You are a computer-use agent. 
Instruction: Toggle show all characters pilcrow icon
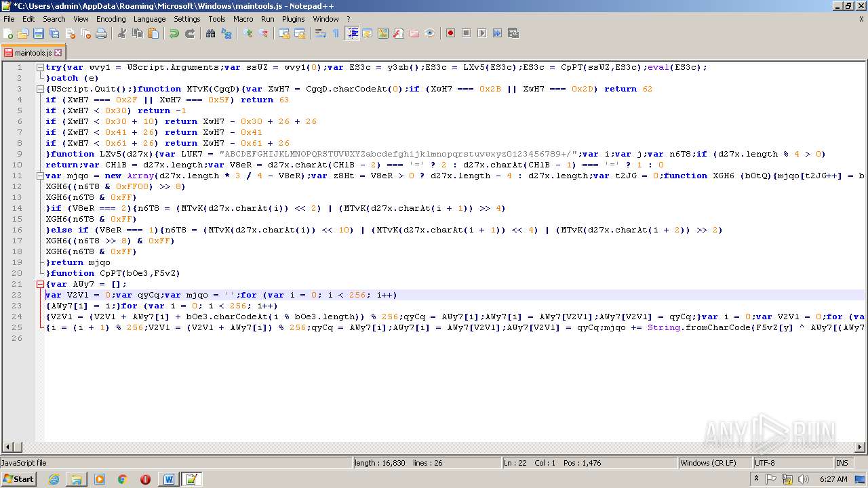point(336,33)
